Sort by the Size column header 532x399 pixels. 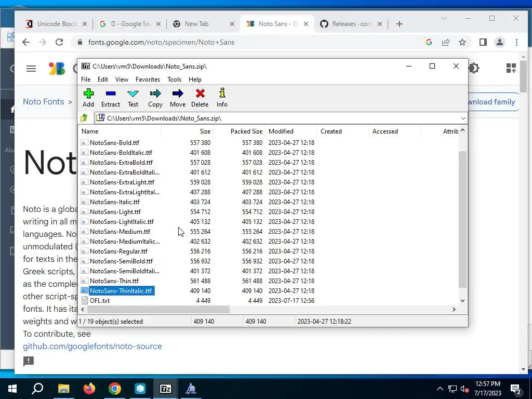[187, 131]
